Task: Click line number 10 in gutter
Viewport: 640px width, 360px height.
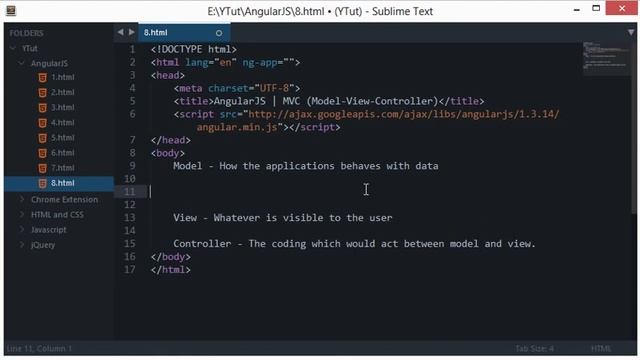Action: tap(130, 179)
